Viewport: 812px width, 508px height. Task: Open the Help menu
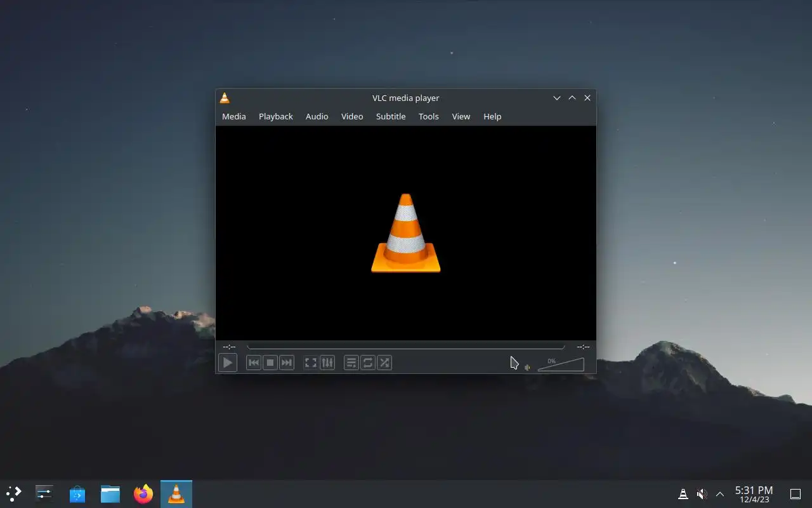click(x=492, y=116)
